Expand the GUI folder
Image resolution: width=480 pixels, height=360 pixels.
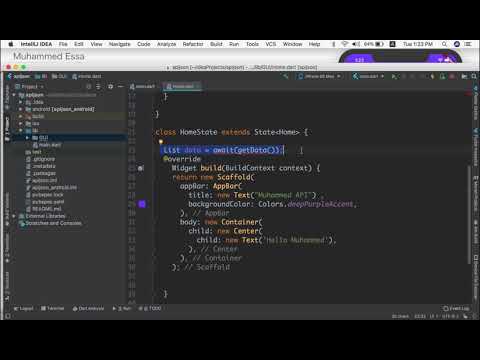pyautogui.click(x=27, y=138)
